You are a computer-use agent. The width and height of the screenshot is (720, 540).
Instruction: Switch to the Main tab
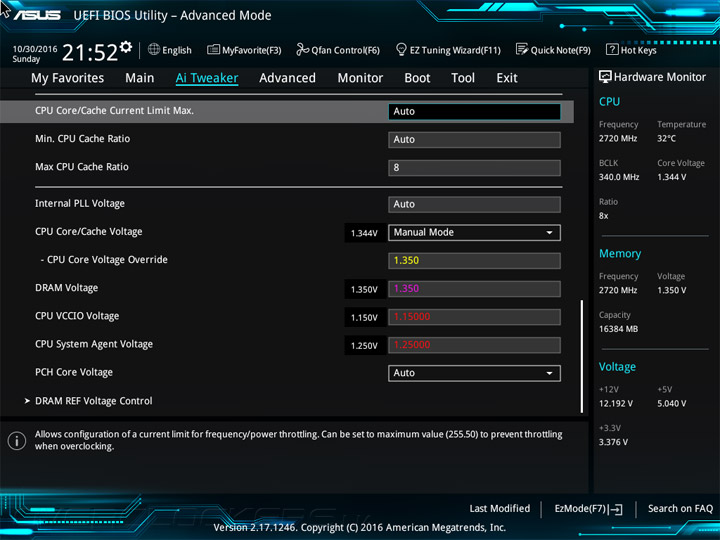pyautogui.click(x=140, y=78)
